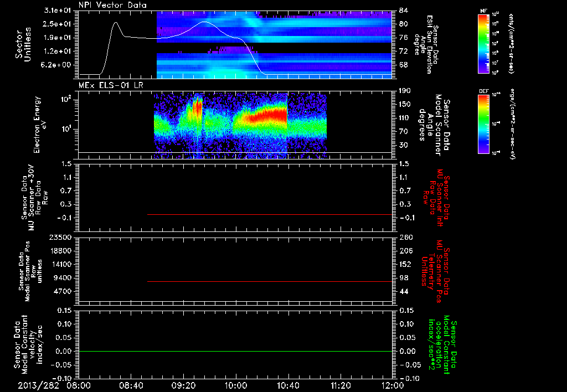Click the "18800" scanner position tick value
This screenshot has height=392, width=567.
click(62, 251)
